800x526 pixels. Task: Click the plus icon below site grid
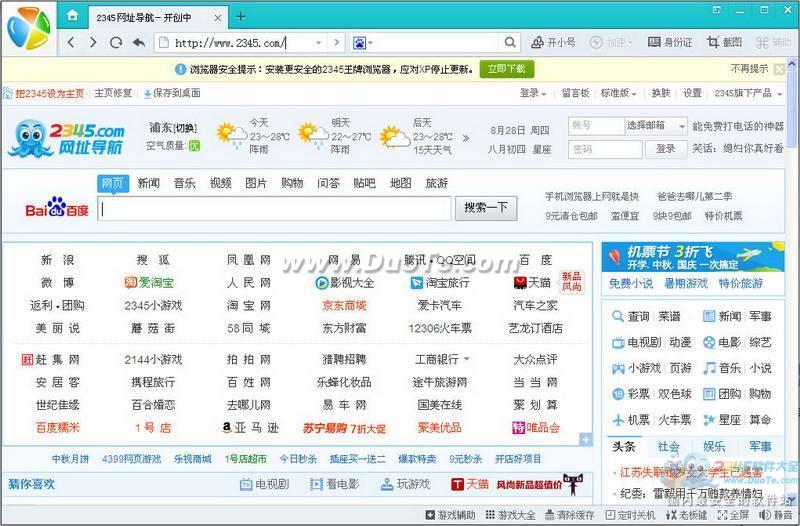pos(586,439)
